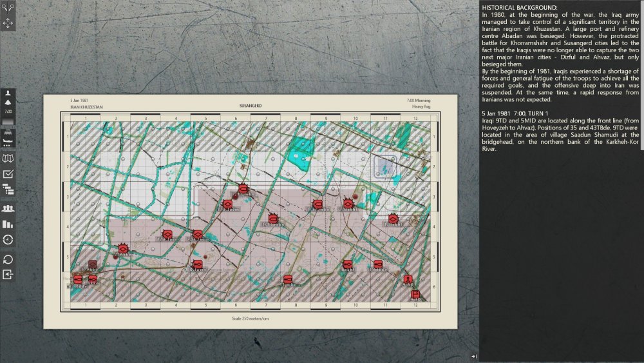Screen dimensions: 644x363
Task: Toggle the checkmark box icon in sidebar
Action: (8, 174)
